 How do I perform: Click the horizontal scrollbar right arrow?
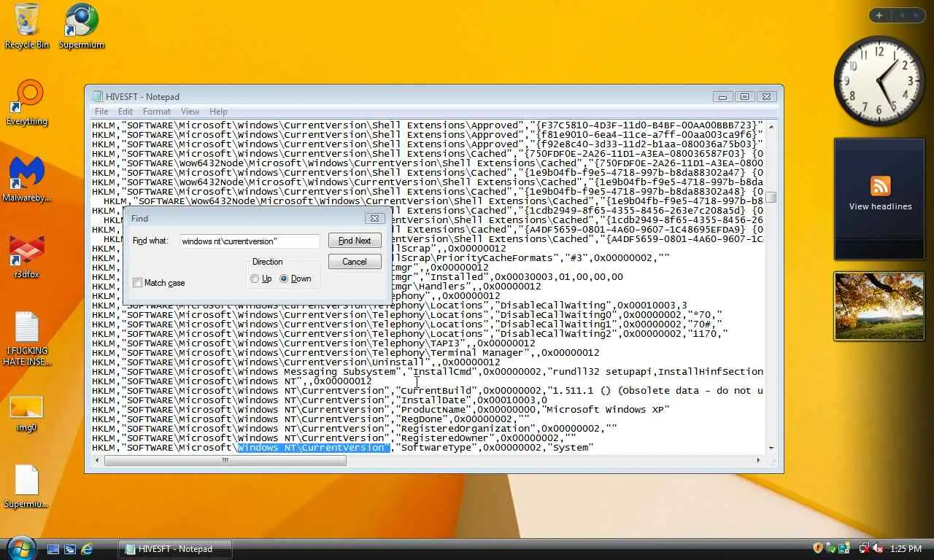click(x=759, y=460)
